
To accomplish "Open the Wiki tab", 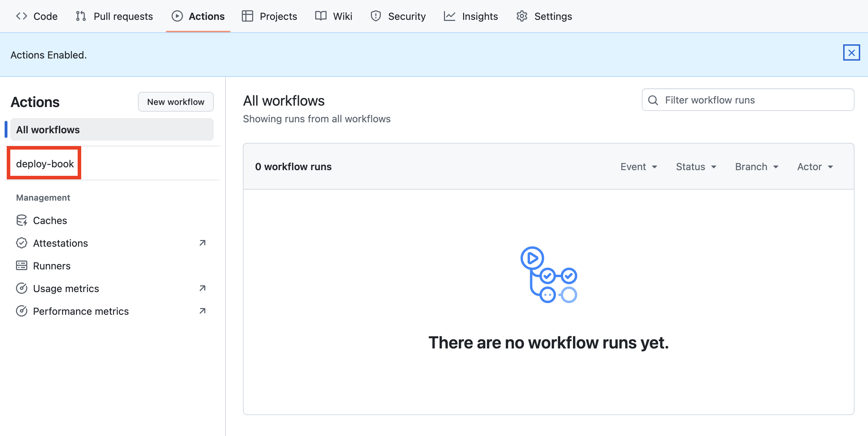I will coord(334,16).
